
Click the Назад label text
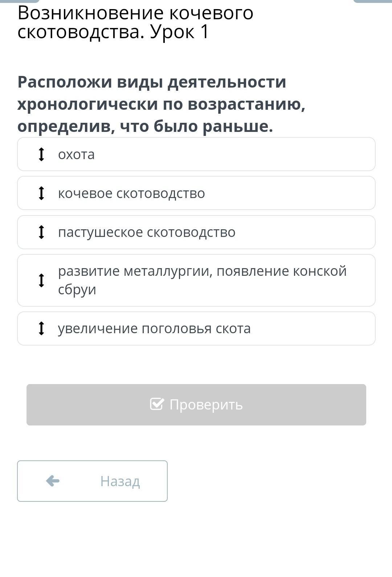(120, 481)
